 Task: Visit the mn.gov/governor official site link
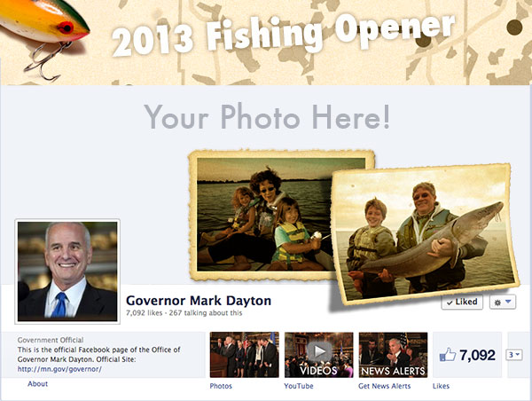coord(59,369)
